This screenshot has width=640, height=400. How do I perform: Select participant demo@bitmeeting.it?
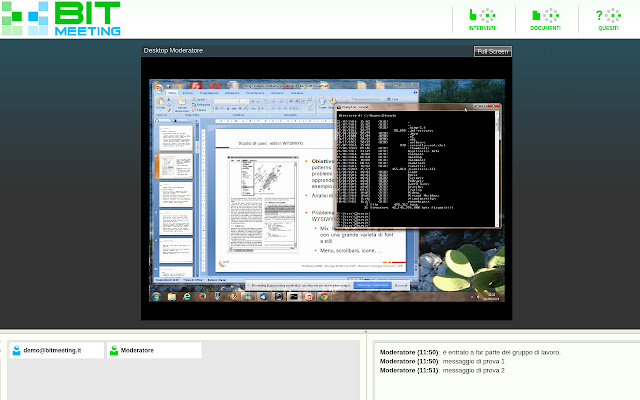pos(57,350)
